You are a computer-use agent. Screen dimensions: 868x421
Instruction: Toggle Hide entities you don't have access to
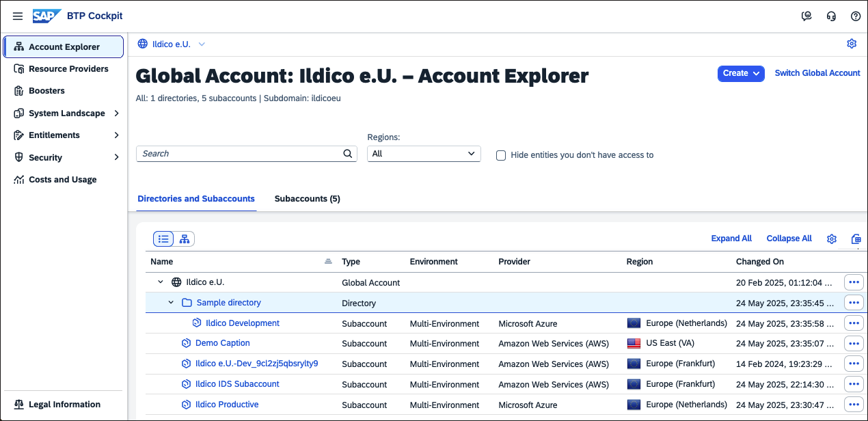click(501, 155)
